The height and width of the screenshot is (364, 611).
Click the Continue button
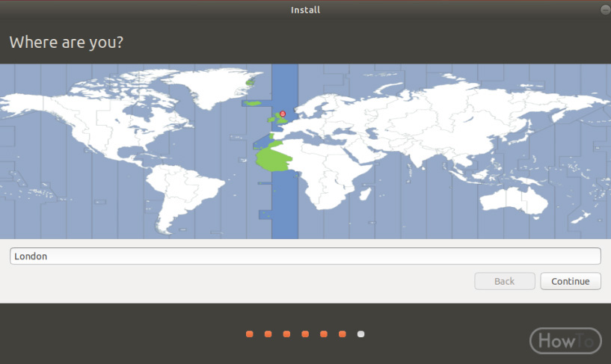point(571,281)
